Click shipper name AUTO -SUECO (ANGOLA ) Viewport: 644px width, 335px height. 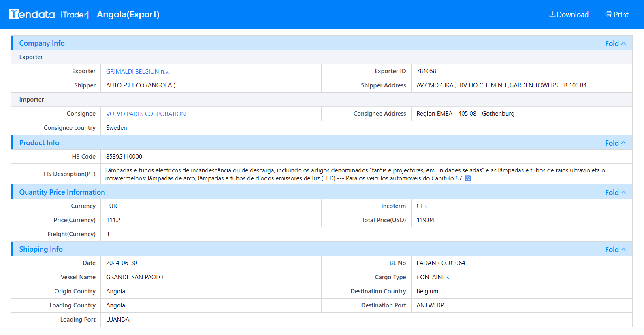click(x=141, y=85)
